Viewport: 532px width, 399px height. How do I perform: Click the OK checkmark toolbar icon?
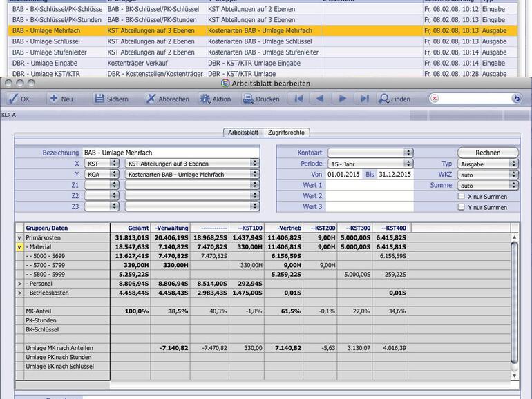pos(12,99)
